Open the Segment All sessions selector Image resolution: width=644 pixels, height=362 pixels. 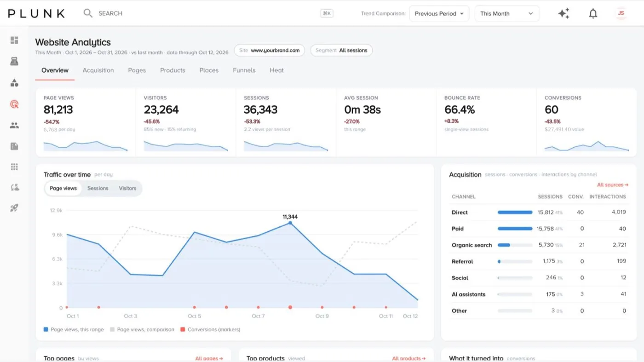click(x=341, y=51)
